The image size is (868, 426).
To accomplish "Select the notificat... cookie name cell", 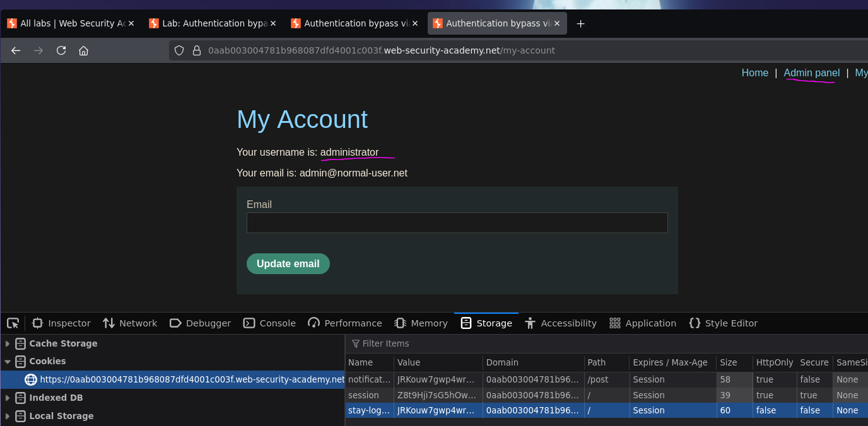I will tap(370, 379).
